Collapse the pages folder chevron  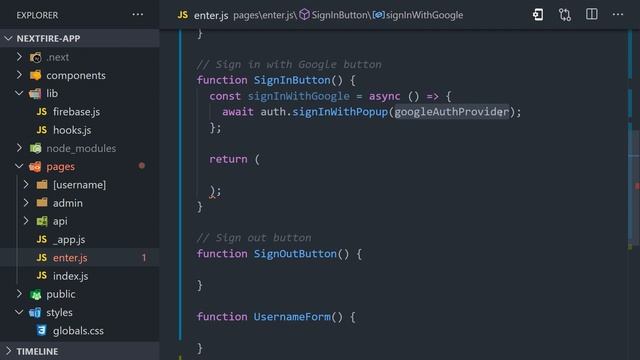(x=19, y=166)
